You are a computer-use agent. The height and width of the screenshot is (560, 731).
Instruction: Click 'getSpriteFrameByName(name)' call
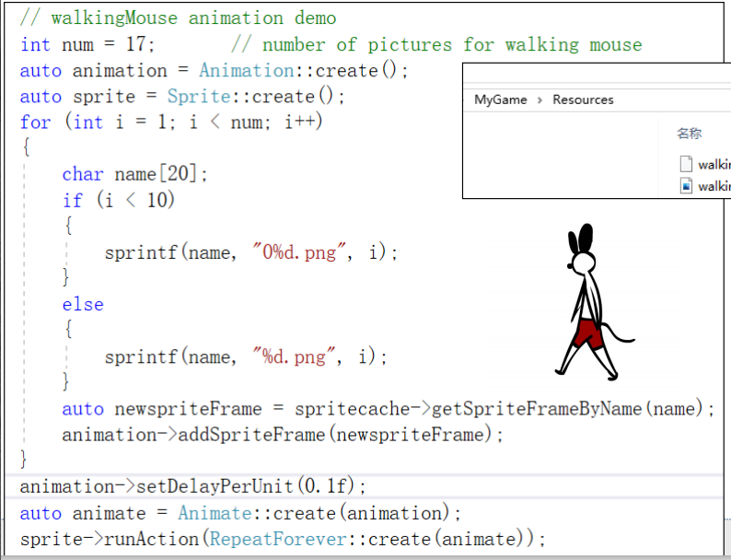click(567, 409)
